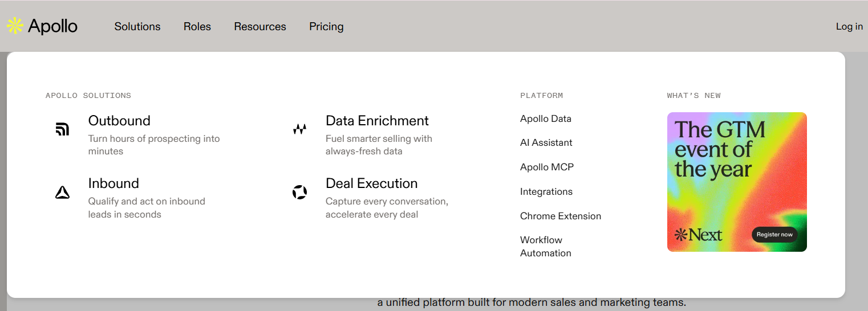Open the GTM event of the year banner
This screenshot has width=868, height=311.
(x=737, y=182)
